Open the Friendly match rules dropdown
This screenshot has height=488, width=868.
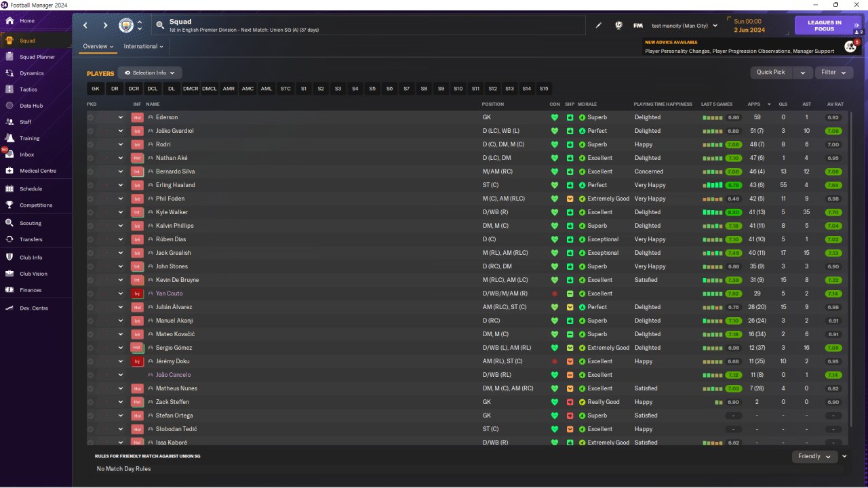814,456
